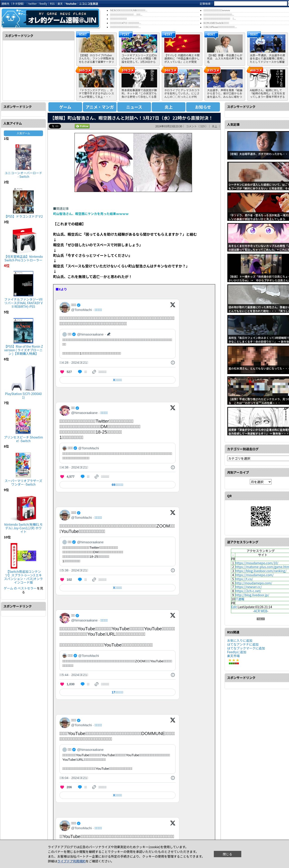Image resolution: width=289 pixels, height=868 pixels.
Task: Open the 585コメ ドラゴンズドグマ2 article thumbnail
Action: click(x=97, y=78)
